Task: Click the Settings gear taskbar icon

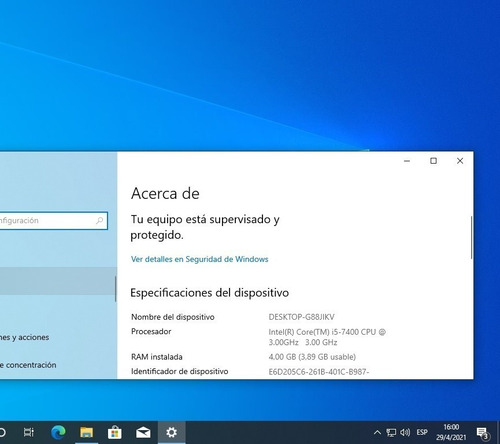Action: point(172,432)
